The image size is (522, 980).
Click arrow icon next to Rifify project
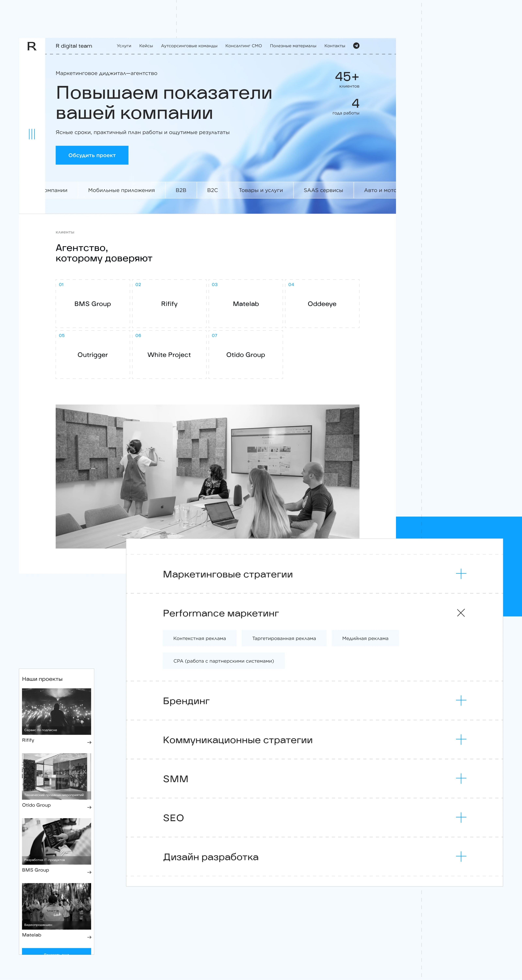click(89, 742)
